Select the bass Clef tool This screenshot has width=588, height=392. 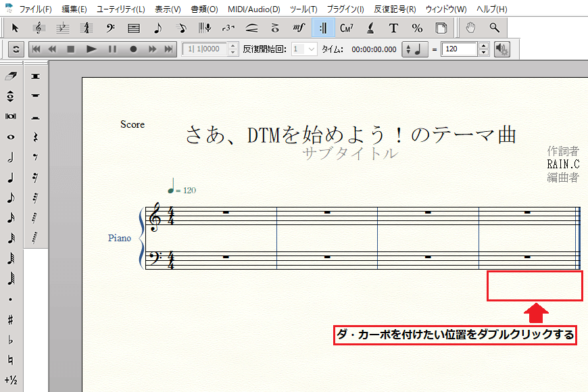110,28
